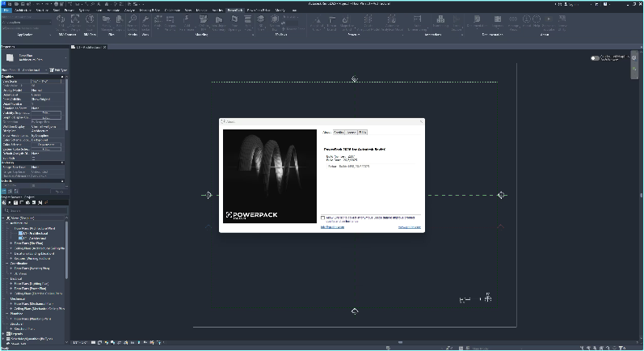Click the Section Box ribbon icon
This screenshot has width=644, height=351.
pyautogui.click(x=275, y=20)
